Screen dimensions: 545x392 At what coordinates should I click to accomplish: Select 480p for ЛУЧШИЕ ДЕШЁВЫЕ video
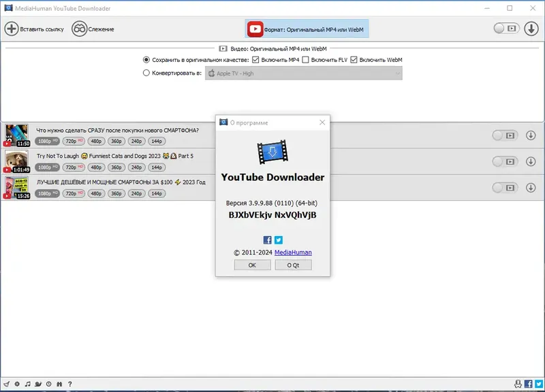[96, 193]
